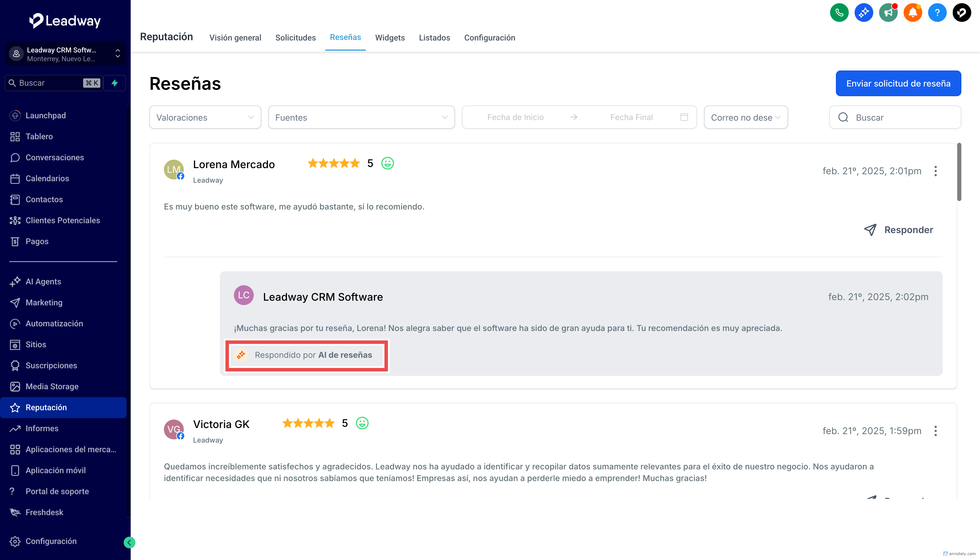Open the orange notifications bell

click(x=913, y=13)
